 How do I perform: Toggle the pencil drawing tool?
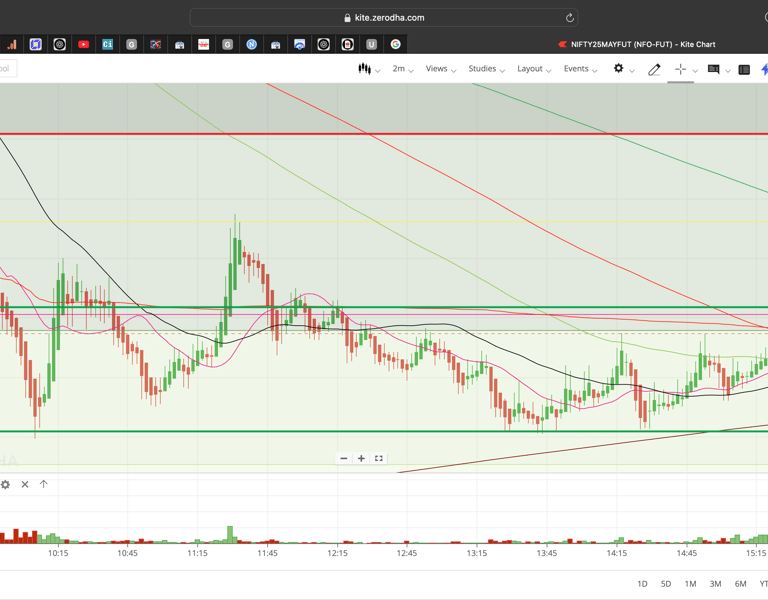(x=654, y=70)
